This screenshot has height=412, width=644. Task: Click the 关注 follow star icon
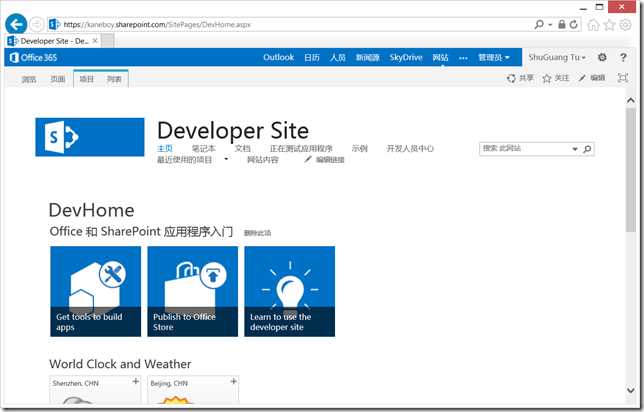(546, 78)
